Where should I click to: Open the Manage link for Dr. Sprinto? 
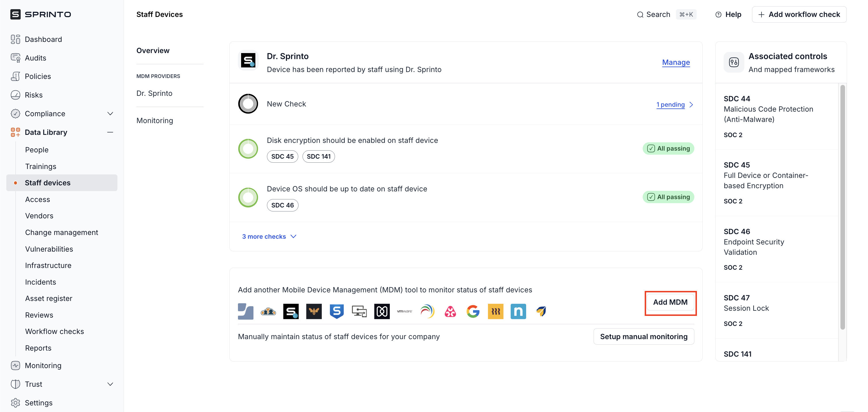pos(676,62)
